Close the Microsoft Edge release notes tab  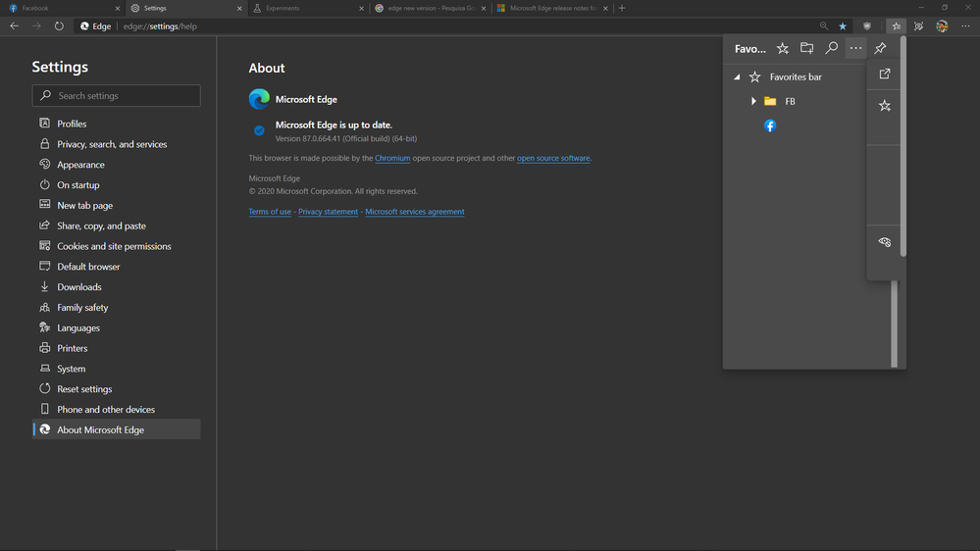[605, 8]
